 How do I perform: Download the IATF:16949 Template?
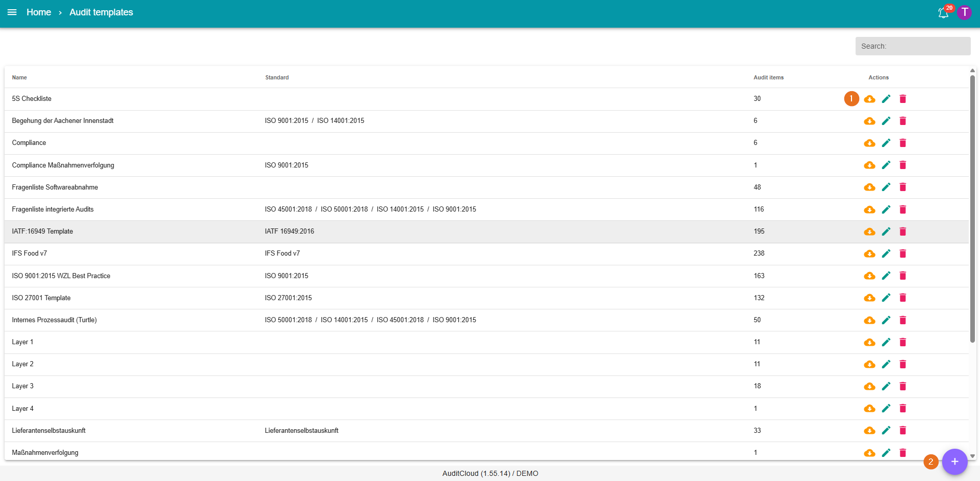pyautogui.click(x=869, y=232)
